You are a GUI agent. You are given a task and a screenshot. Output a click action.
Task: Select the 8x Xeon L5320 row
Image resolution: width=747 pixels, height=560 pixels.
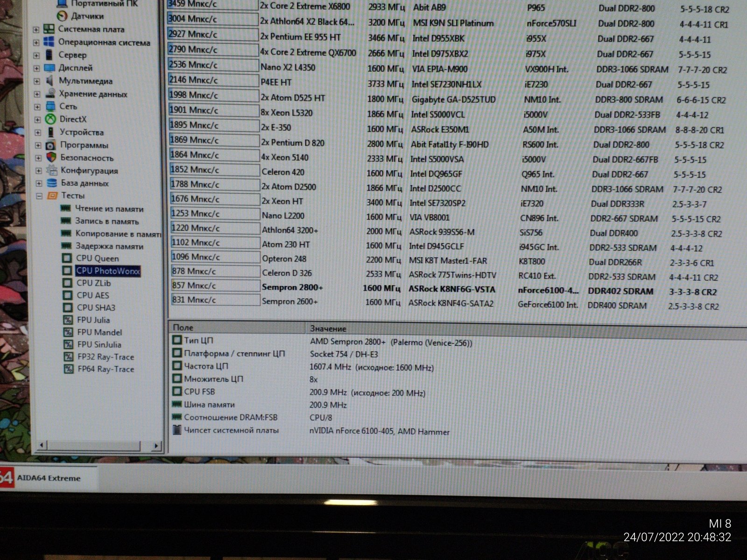click(x=439, y=113)
